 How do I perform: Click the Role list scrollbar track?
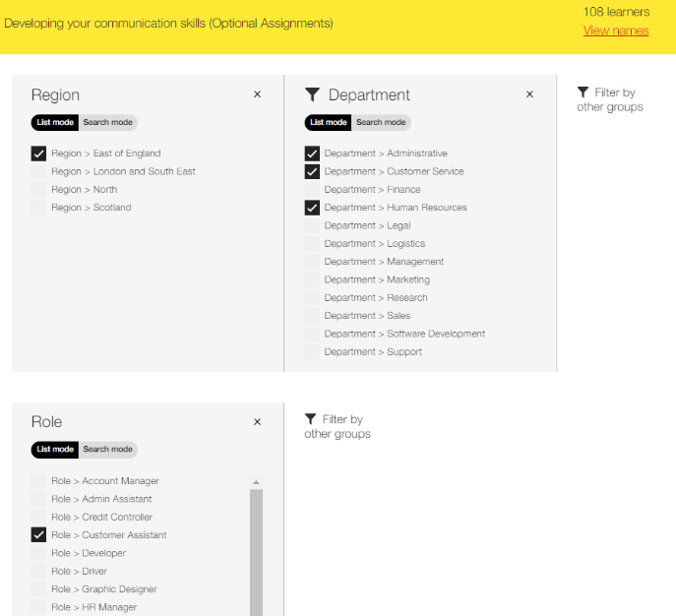[256, 552]
